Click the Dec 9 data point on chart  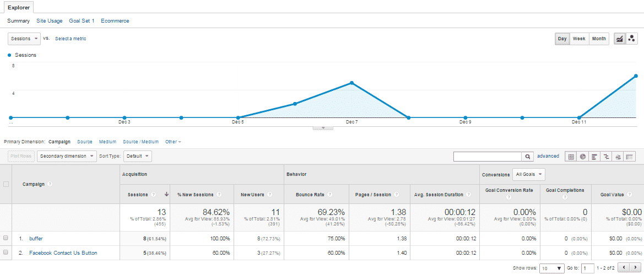click(x=466, y=118)
